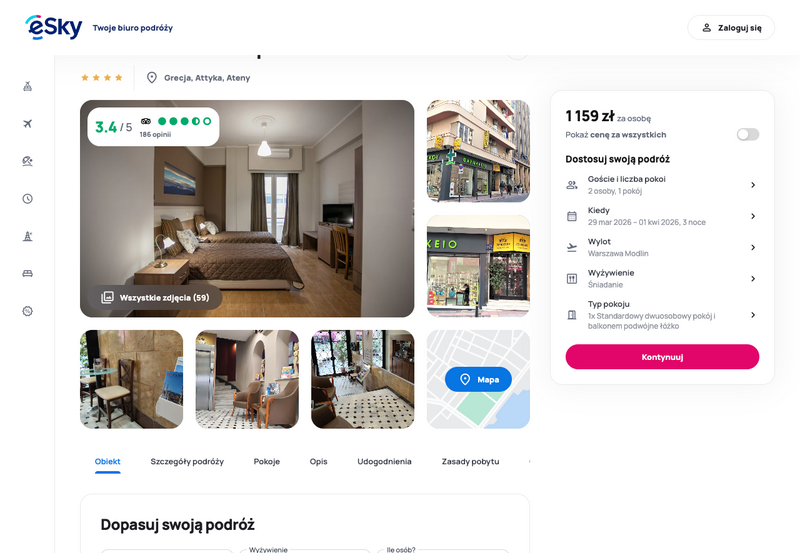The image size is (800, 553).
Task: Open city breaks via tower sidebar icon
Action: tap(28, 236)
